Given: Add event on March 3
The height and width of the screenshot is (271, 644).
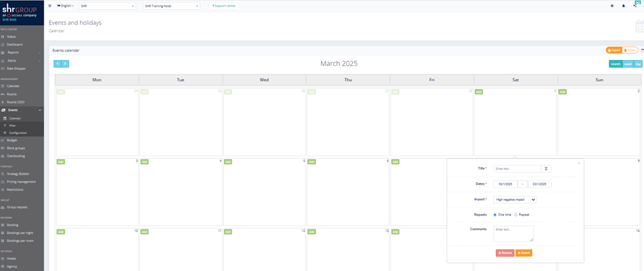Looking at the screenshot, I should (x=61, y=162).
